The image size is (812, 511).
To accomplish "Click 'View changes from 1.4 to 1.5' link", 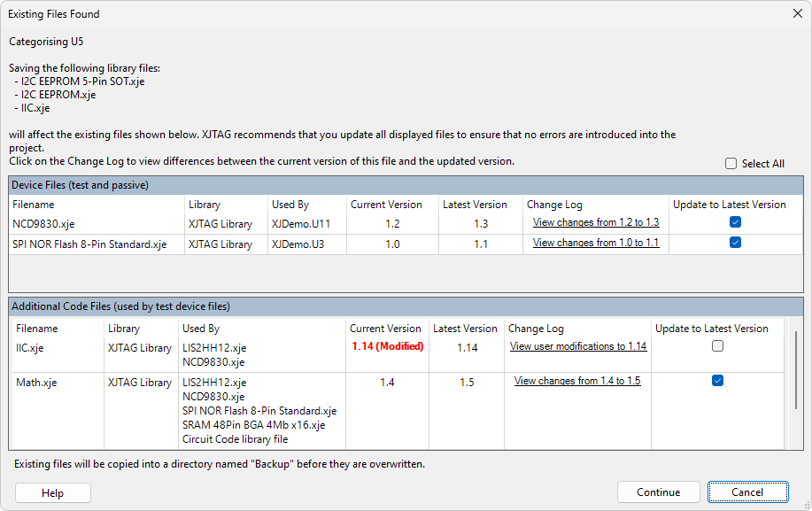I will (577, 381).
